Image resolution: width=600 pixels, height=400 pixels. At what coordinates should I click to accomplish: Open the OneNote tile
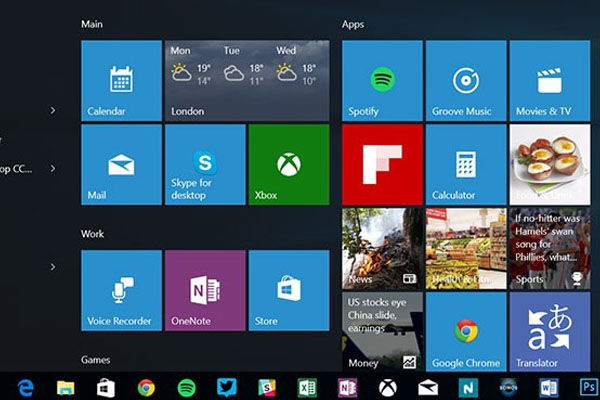205,291
